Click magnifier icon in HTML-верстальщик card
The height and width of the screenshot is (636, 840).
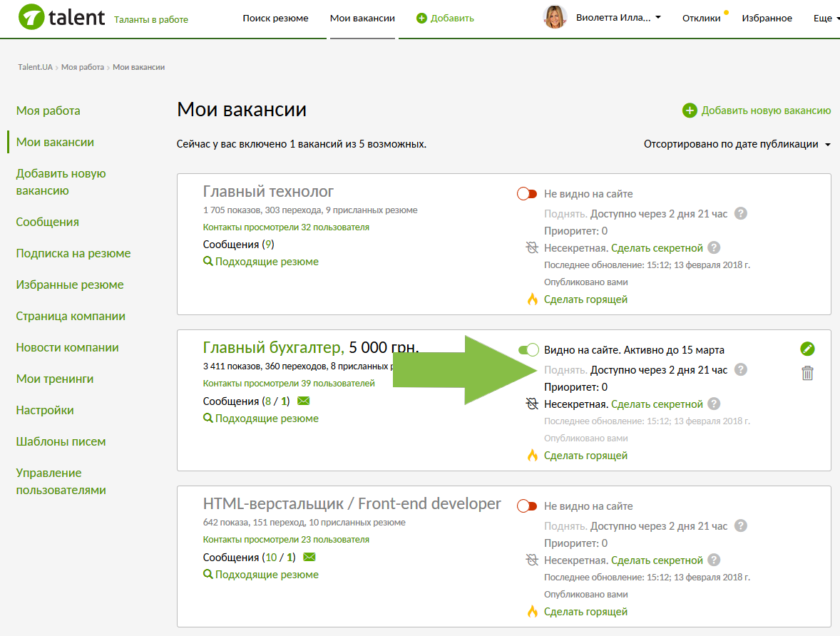(x=208, y=575)
